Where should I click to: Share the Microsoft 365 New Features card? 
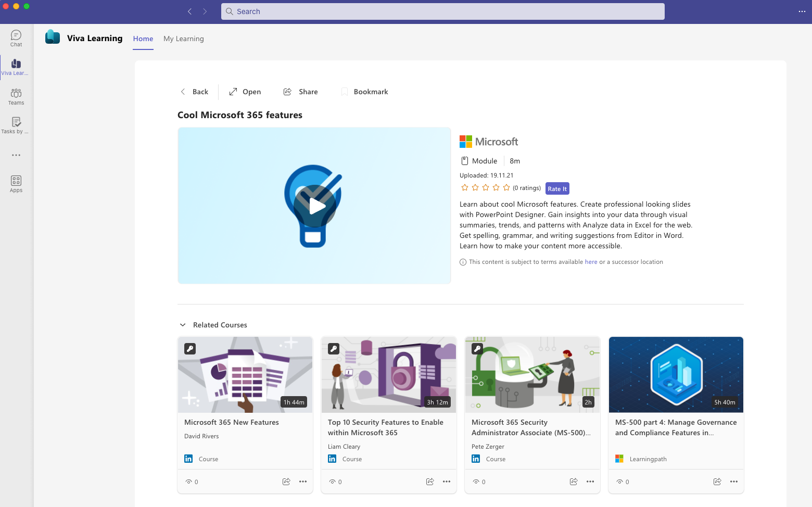coord(286,481)
